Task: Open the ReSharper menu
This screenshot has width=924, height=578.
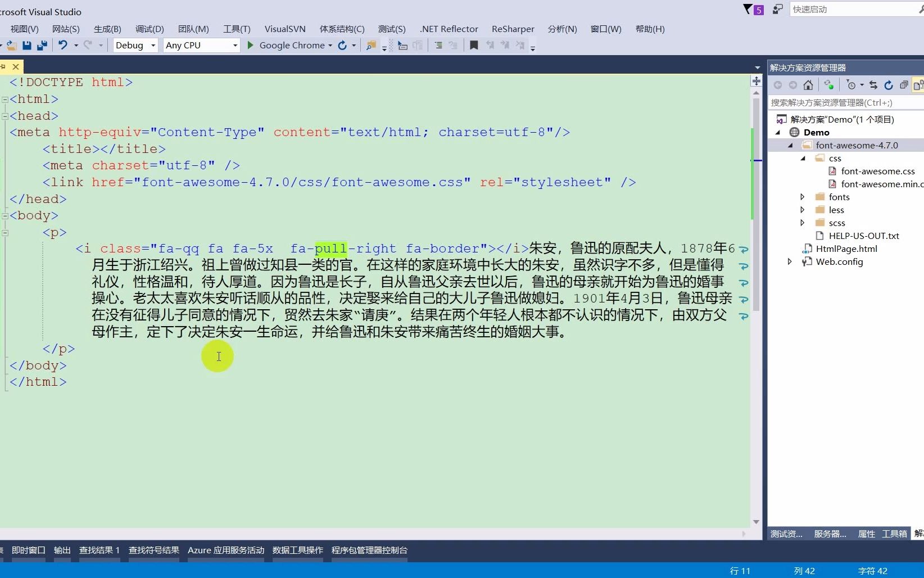Action: (x=513, y=29)
